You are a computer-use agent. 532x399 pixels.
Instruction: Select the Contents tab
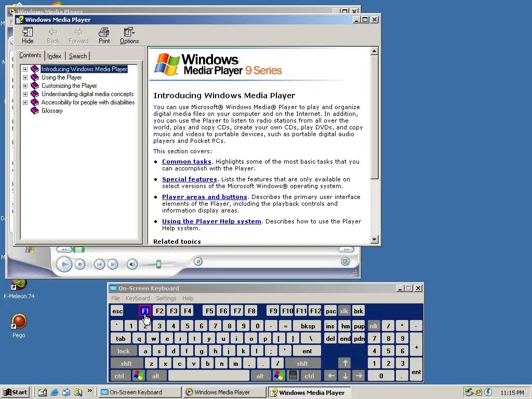(30, 55)
